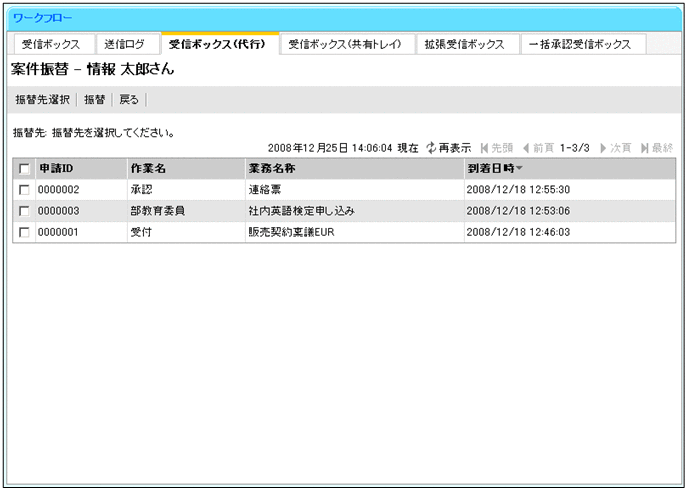
Task: Click 販売契約稟議EUR business name
Action: [291, 232]
